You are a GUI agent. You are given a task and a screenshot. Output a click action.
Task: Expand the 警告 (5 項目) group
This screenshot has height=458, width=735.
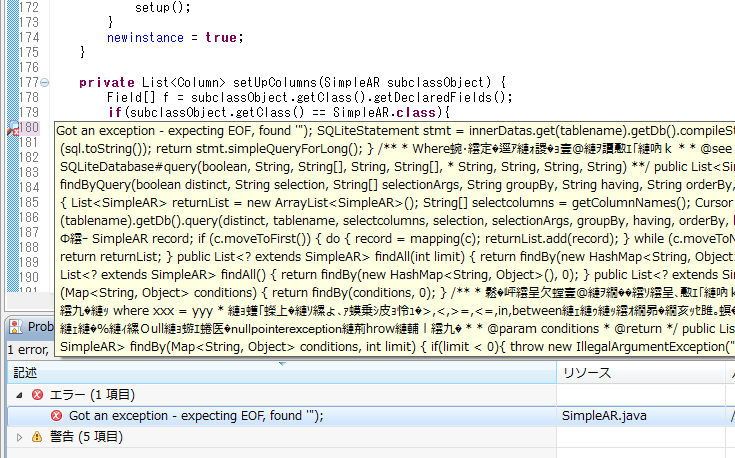(19, 437)
